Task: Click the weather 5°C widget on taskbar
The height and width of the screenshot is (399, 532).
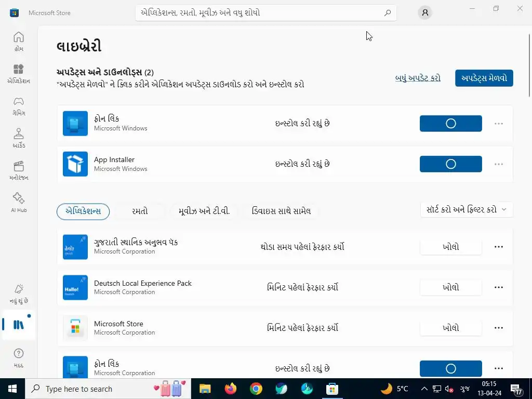Action: pos(394,389)
